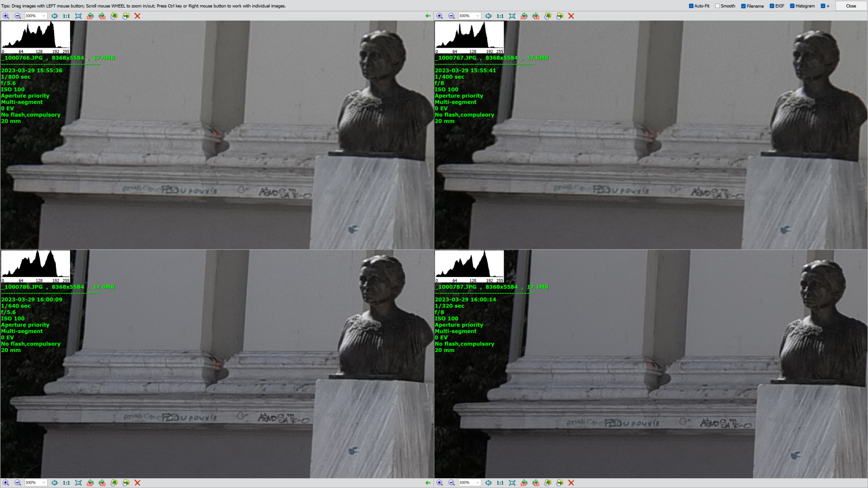Click the histogram of _1000787.JPG
The height and width of the screenshot is (488, 868).
click(x=469, y=266)
